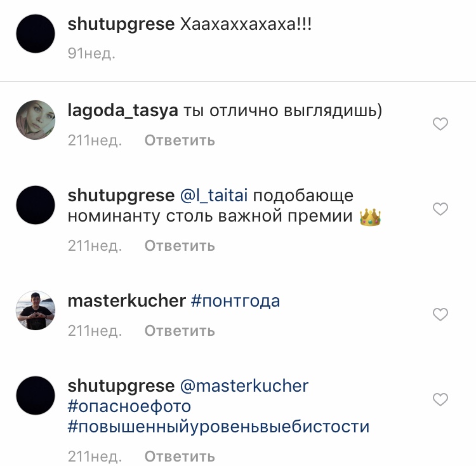Open the #опасноефото hashtag
Viewport: 476px width, 466px height.
129,406
